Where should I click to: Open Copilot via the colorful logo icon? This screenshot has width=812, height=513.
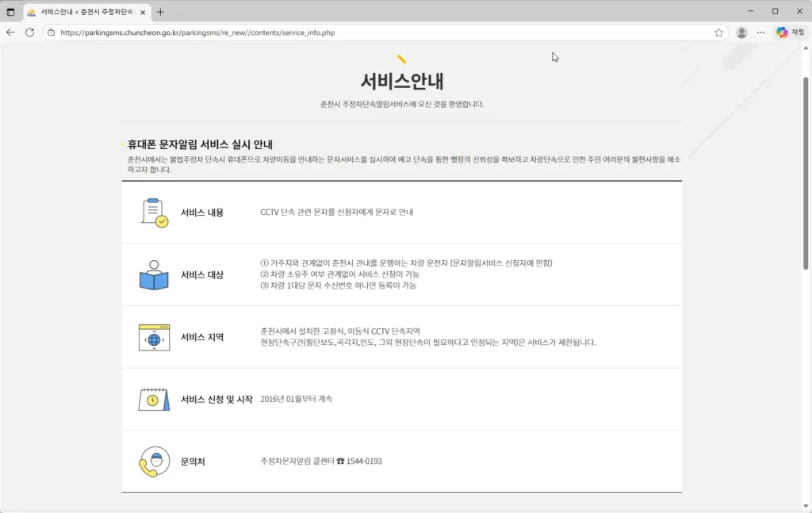pyautogui.click(x=780, y=33)
